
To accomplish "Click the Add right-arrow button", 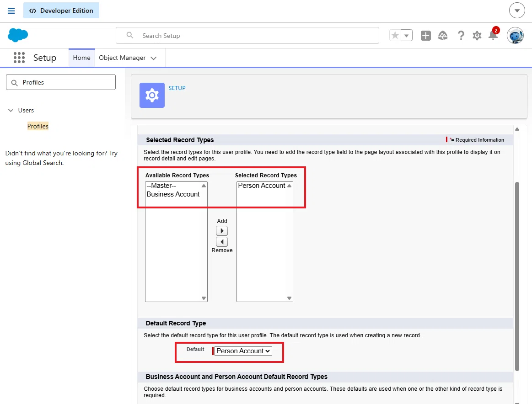I will 222,231.
